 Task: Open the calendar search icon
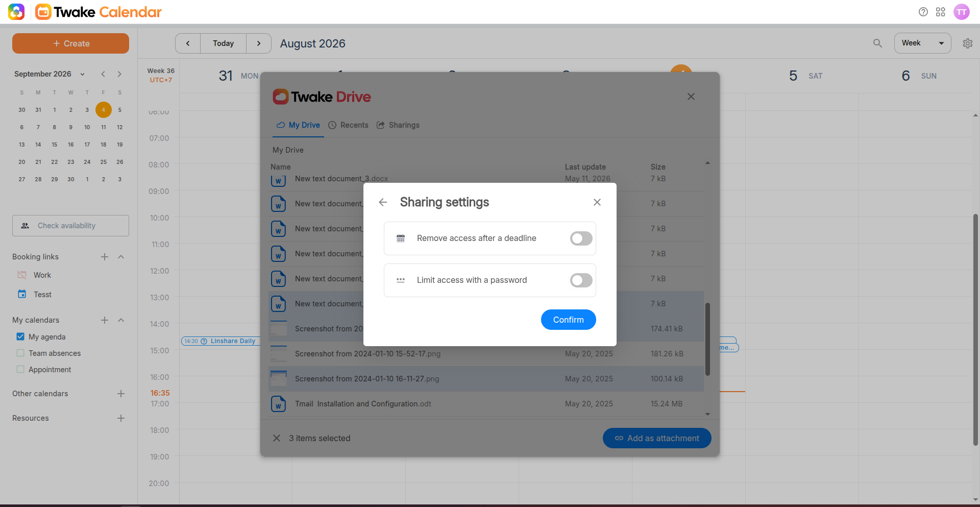click(877, 43)
